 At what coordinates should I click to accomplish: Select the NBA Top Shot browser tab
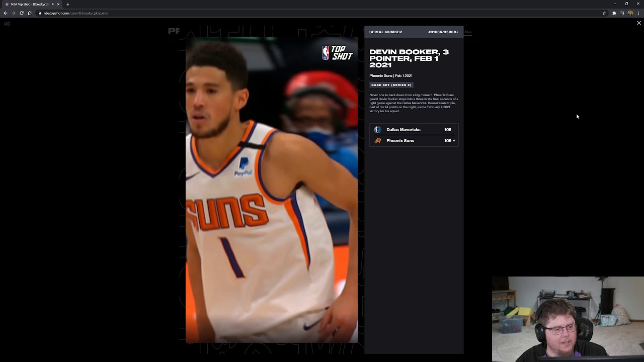click(x=32, y=4)
